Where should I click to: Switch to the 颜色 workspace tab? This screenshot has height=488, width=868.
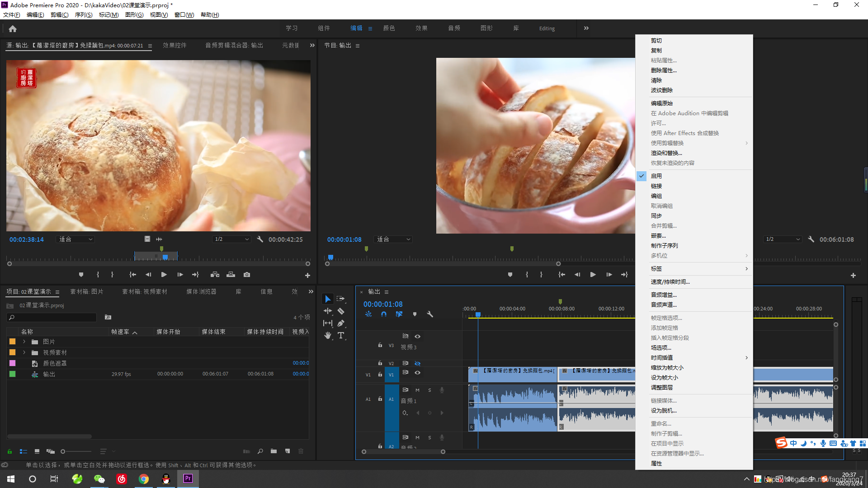pyautogui.click(x=389, y=28)
